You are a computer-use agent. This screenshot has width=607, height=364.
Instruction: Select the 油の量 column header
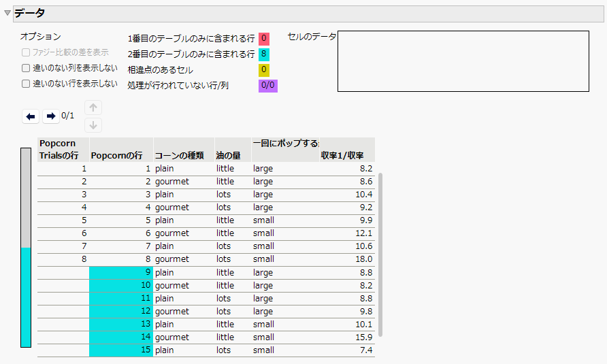coord(233,150)
